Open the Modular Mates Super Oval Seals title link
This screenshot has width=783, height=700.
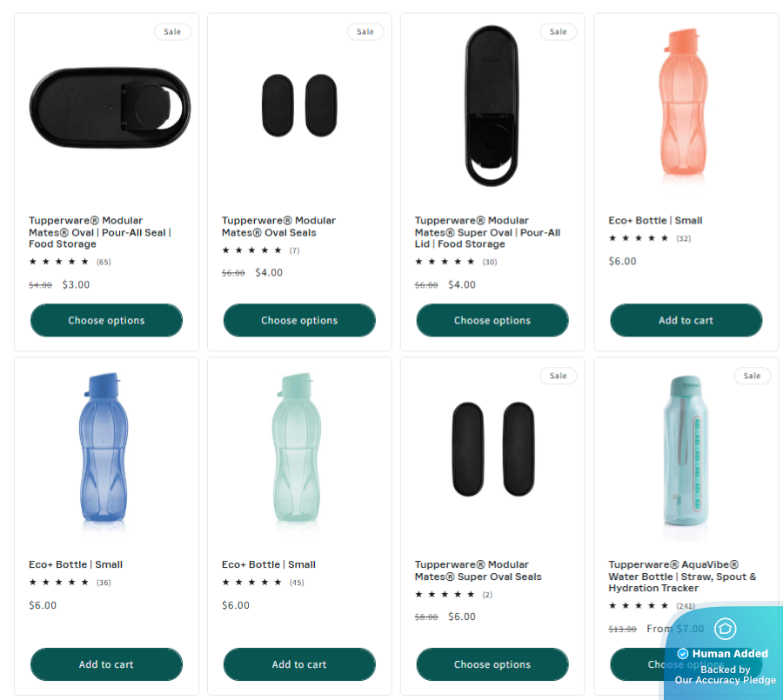[478, 570]
